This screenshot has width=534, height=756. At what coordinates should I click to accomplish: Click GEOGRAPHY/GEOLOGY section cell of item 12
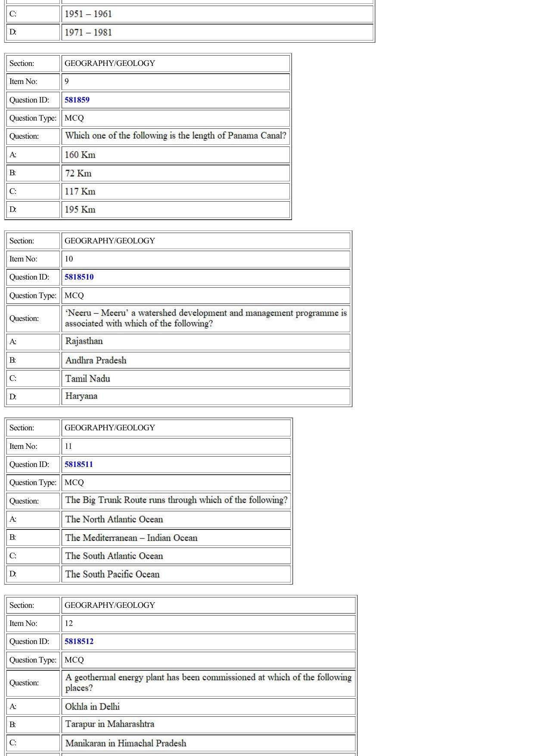click(x=208, y=605)
